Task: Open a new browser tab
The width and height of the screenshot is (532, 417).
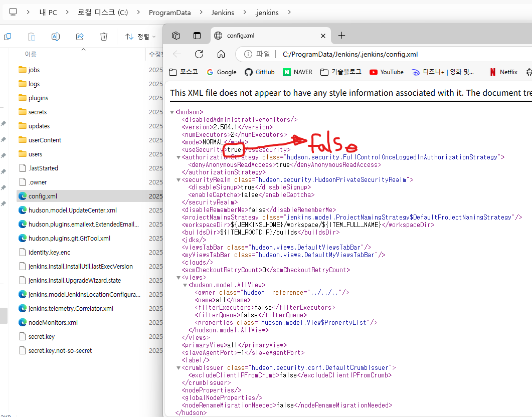Action: tap(341, 35)
